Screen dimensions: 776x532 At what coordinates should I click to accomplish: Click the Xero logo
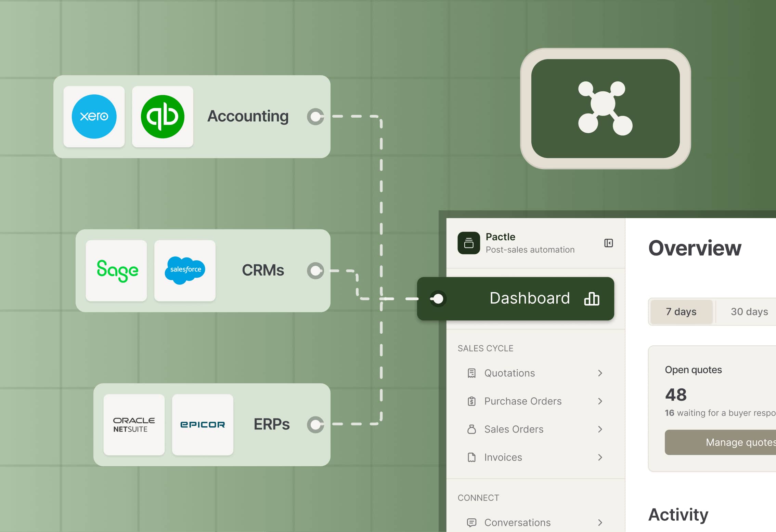tap(94, 117)
